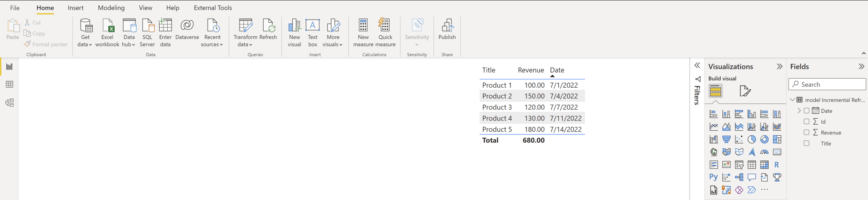Check the Id field checkbox
This screenshot has height=200, width=868.
click(806, 121)
